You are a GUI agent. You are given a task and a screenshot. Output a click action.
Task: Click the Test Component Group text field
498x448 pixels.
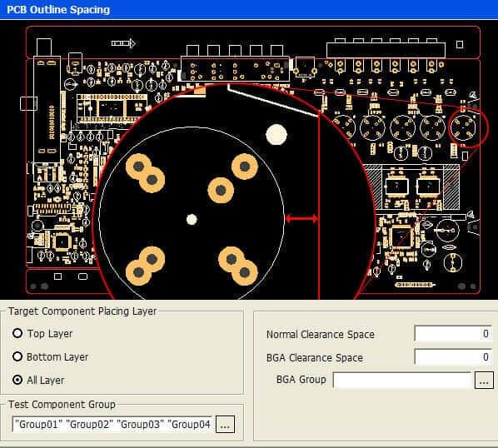[112, 424]
